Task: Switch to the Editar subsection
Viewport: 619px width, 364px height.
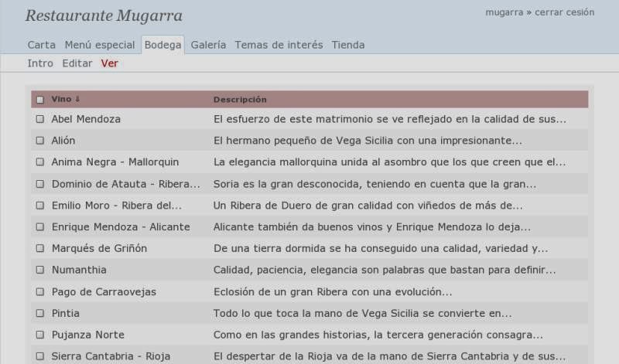Action: [77, 63]
